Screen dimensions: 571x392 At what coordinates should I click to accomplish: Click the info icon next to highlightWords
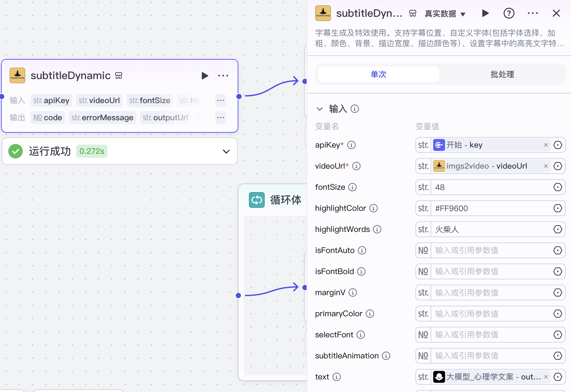pos(377,229)
